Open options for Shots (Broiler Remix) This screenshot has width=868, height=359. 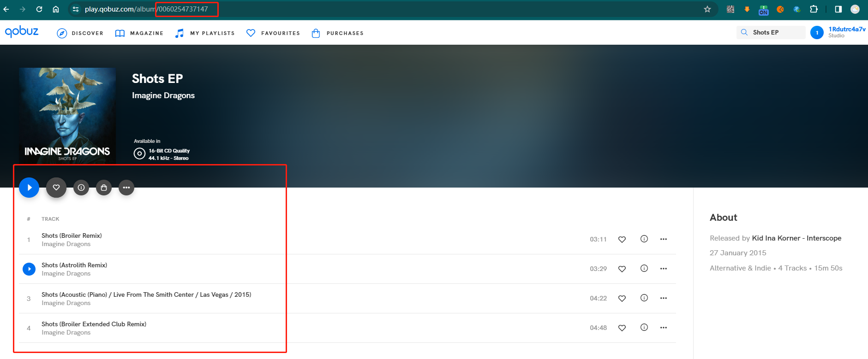(664, 239)
